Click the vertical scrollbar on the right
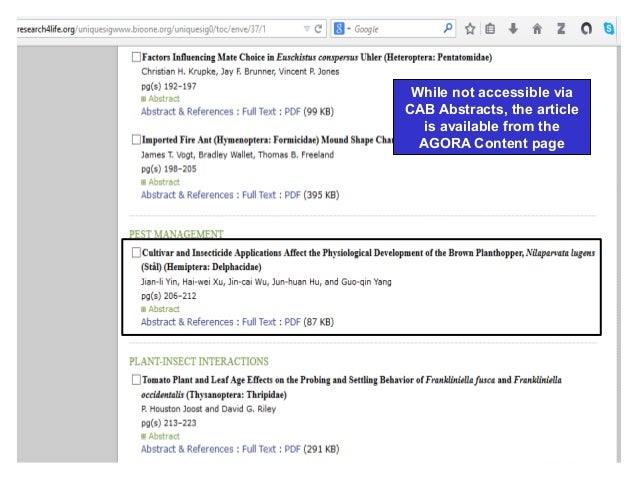638x479 pixels. (x=619, y=254)
